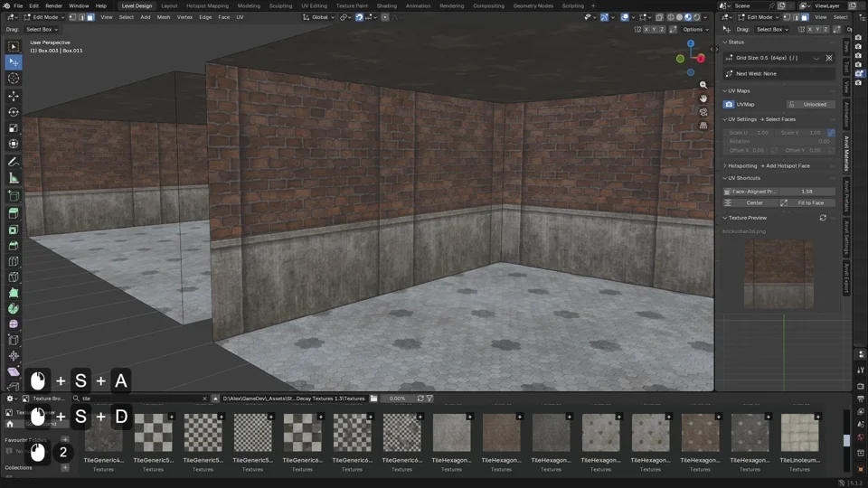Screen dimensions: 868x488
Task: Enable edge select mode in the main viewport header
Action: pos(82,17)
